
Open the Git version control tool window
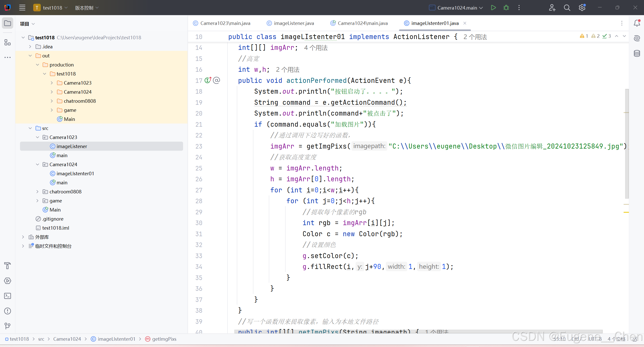(x=8, y=326)
